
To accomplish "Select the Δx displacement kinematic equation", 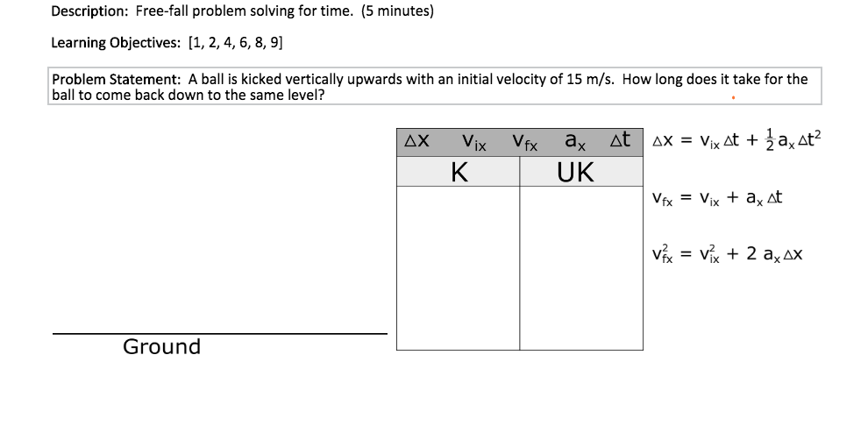I will (x=737, y=142).
